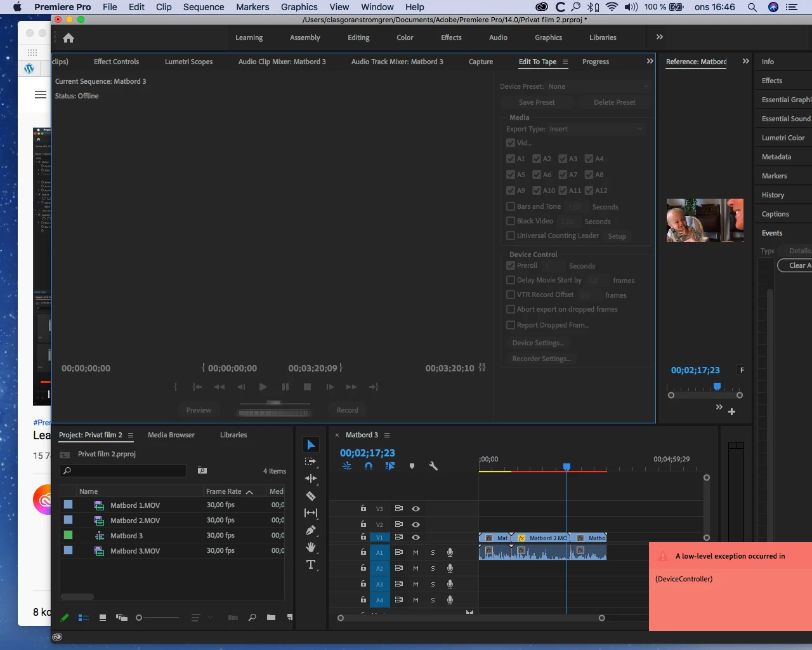Select the Pen tool

[310, 530]
